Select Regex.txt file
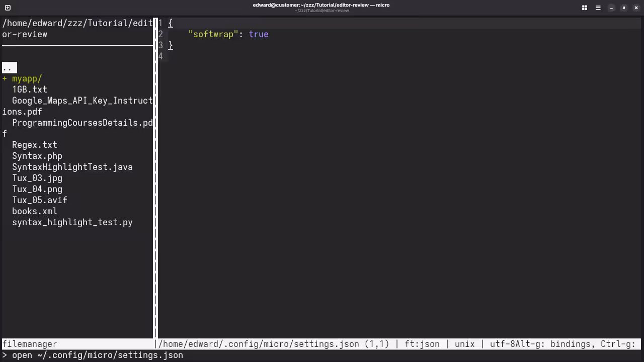The image size is (644, 362). (x=34, y=145)
